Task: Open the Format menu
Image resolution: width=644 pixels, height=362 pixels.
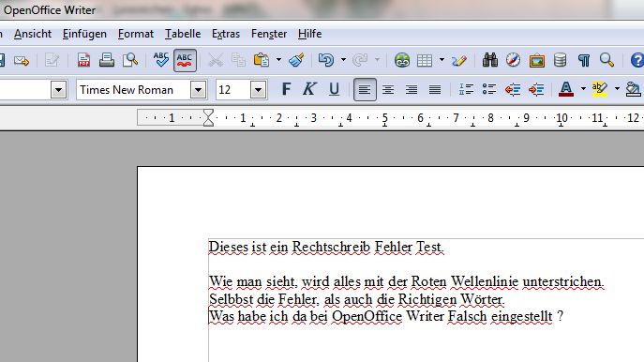Action: click(136, 34)
